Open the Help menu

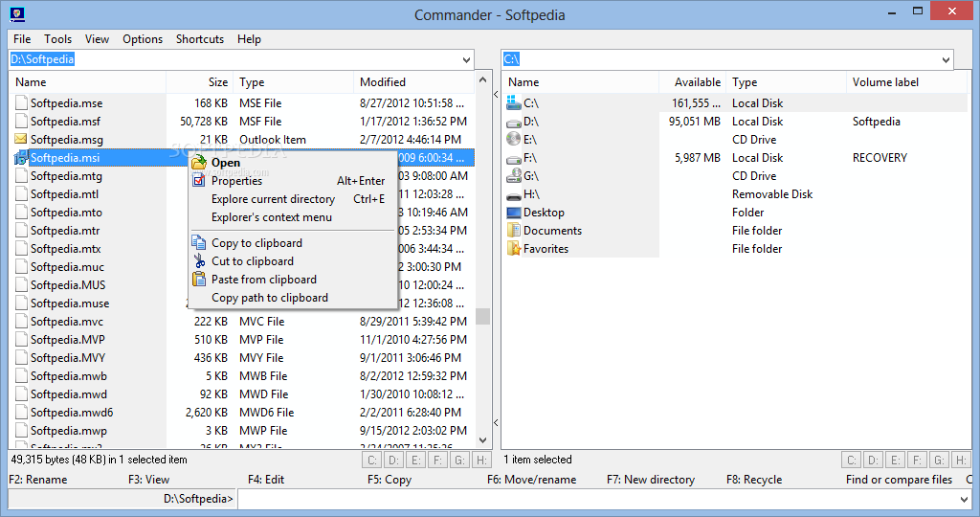tap(249, 38)
